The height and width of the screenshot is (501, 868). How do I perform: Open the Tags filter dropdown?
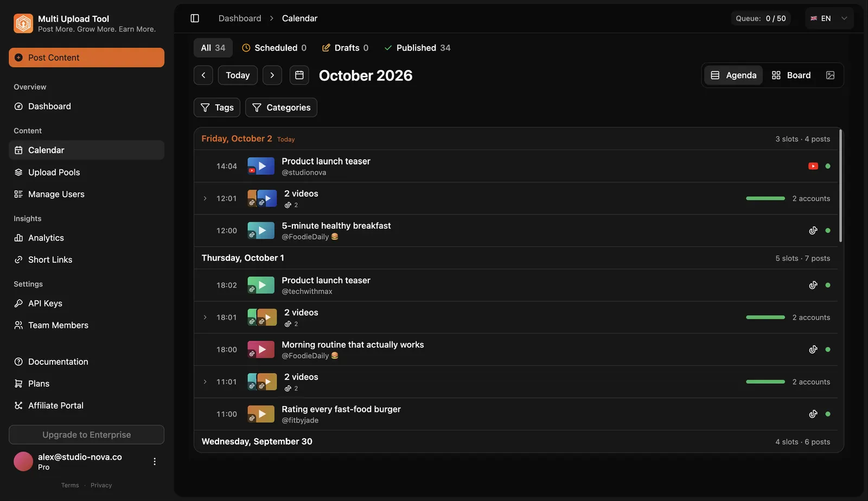point(217,107)
